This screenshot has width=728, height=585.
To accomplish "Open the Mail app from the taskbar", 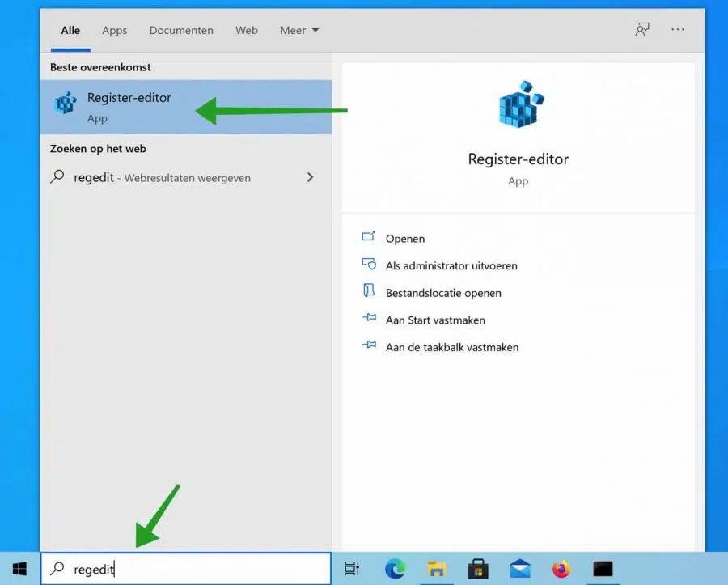I will tap(519, 569).
